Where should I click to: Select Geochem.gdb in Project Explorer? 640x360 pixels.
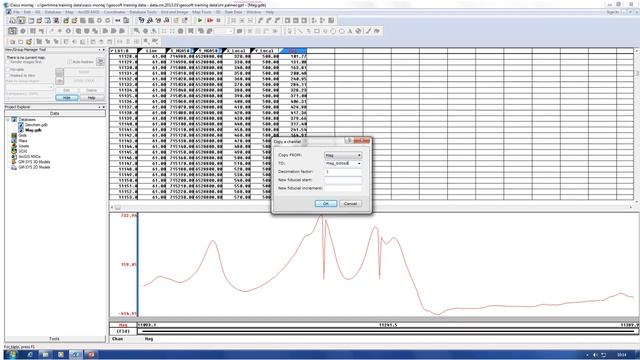pyautogui.click(x=36, y=125)
